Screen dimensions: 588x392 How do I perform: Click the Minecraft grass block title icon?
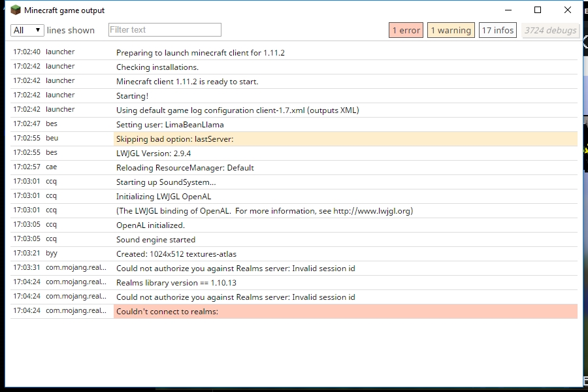point(16,10)
